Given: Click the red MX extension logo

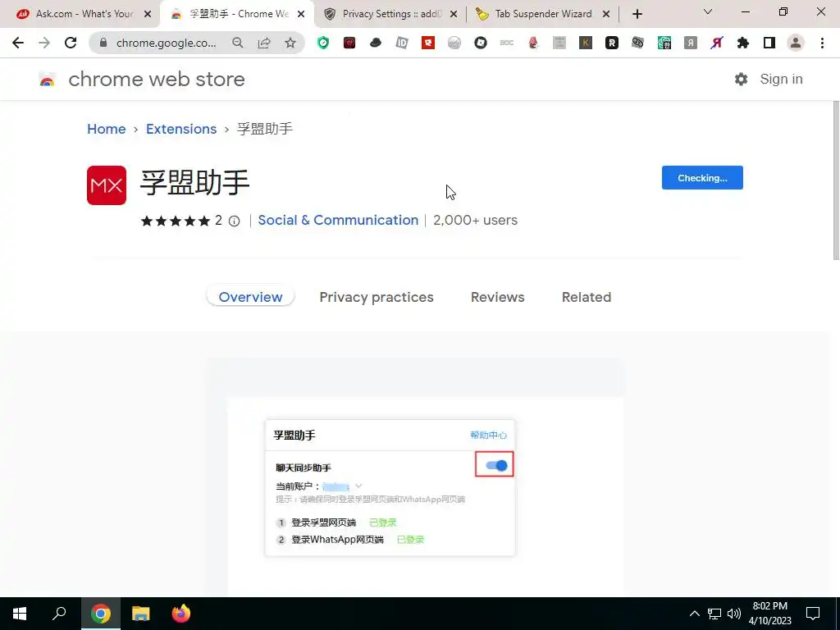Looking at the screenshot, I should coord(107,185).
